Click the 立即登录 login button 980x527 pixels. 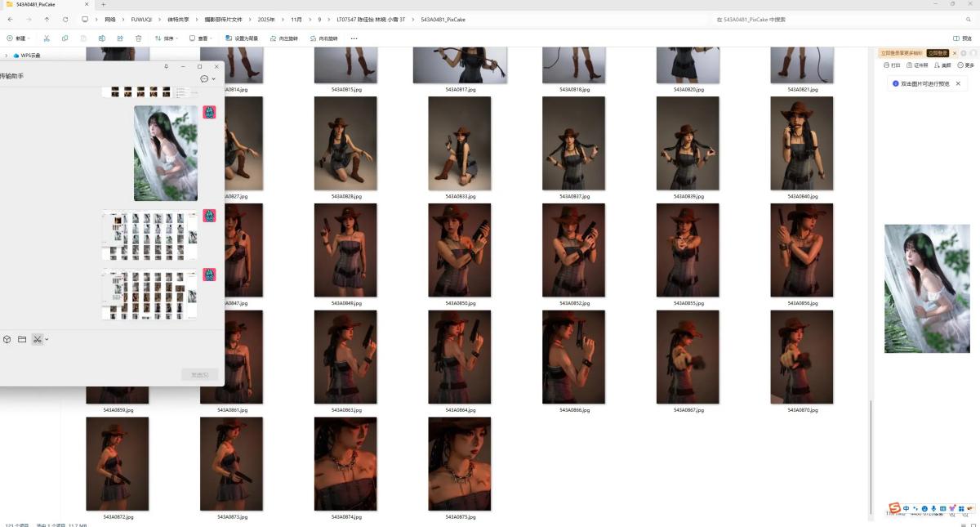pos(938,53)
